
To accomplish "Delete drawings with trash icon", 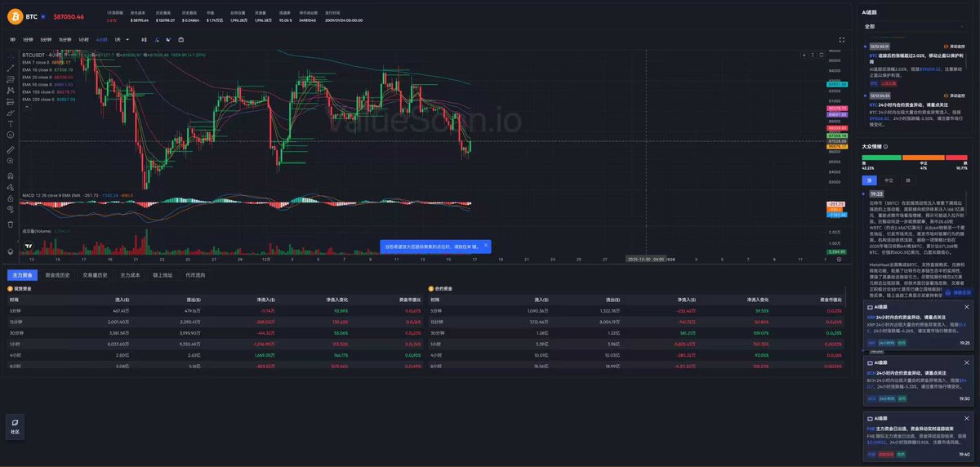I will (x=11, y=224).
